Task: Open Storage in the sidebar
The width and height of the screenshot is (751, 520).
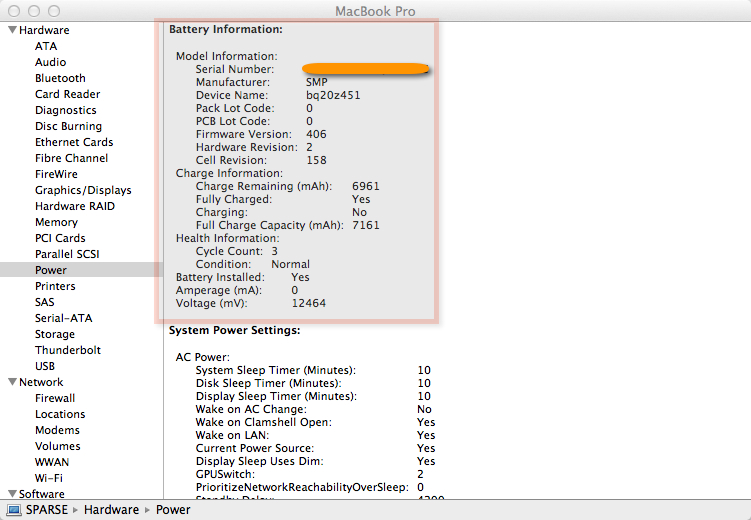Action: tap(55, 334)
